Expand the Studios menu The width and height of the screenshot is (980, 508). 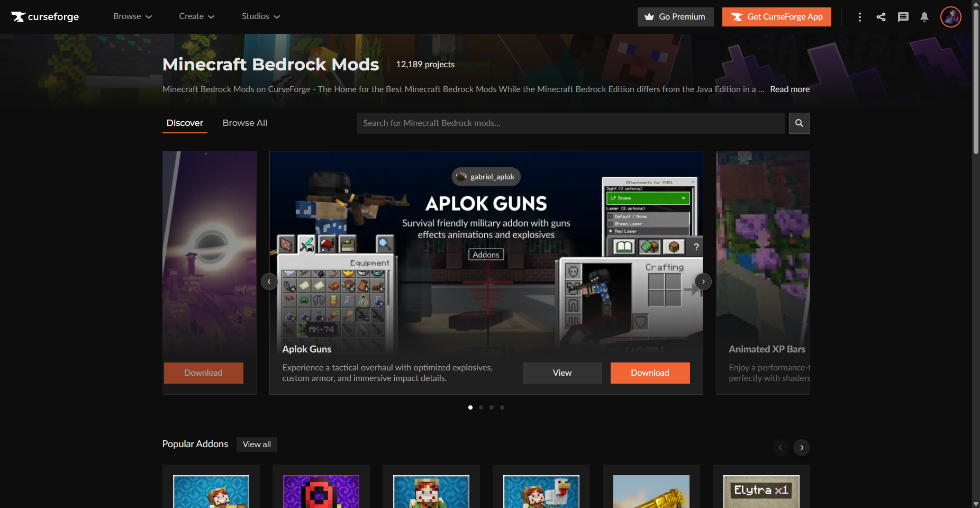(x=261, y=16)
